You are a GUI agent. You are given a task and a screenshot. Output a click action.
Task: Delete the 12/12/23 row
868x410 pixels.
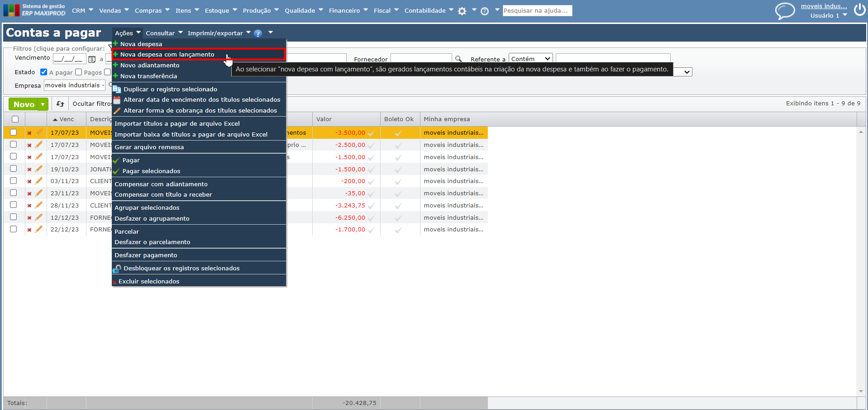pos(29,218)
